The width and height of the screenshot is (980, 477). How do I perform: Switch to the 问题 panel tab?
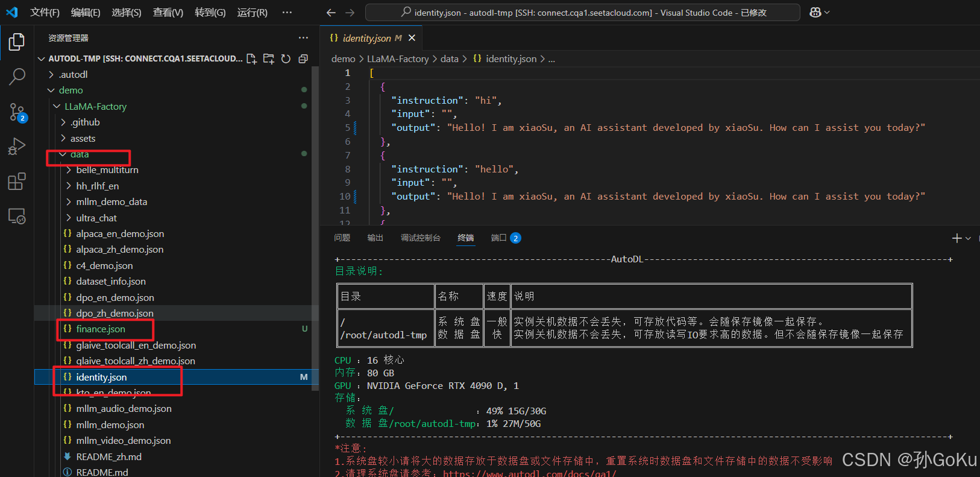click(342, 238)
